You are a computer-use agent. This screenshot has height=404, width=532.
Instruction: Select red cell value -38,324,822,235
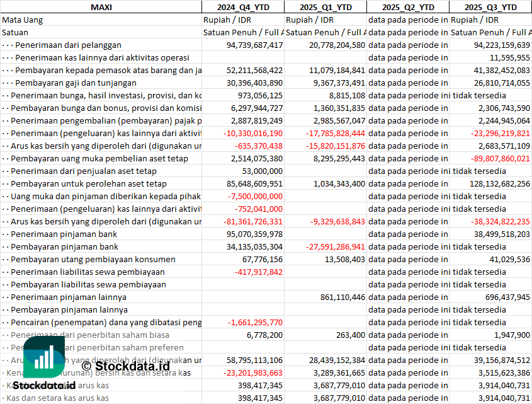(x=501, y=221)
